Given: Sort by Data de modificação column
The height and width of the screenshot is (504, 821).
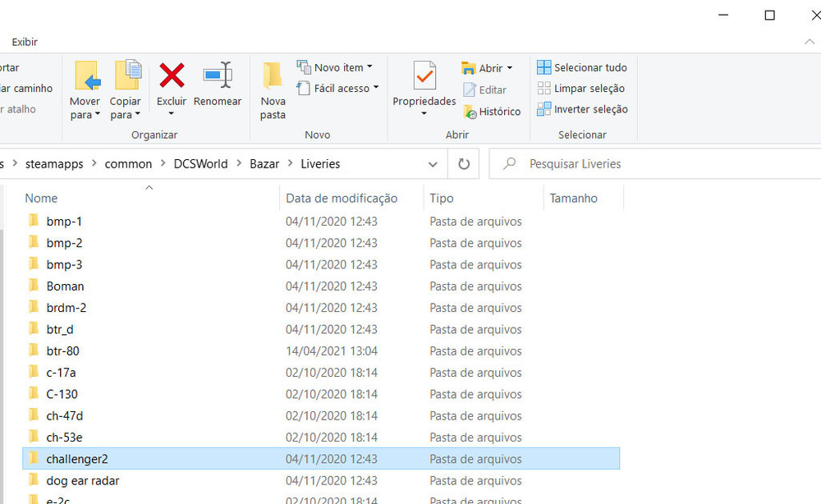Looking at the screenshot, I should pos(342,199).
